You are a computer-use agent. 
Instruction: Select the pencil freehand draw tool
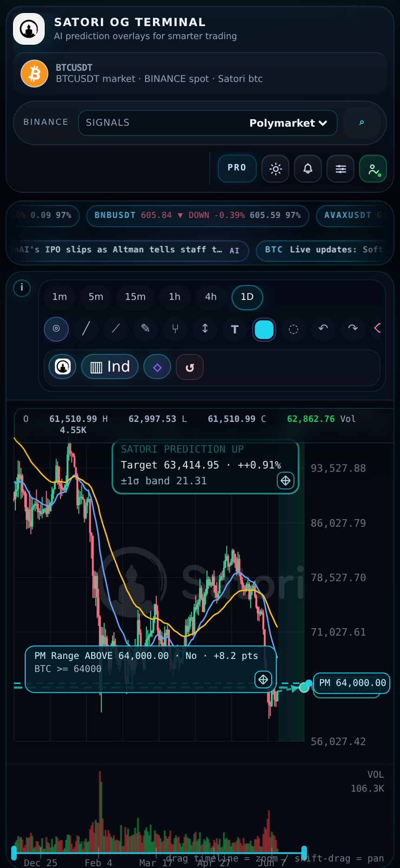[x=146, y=329]
